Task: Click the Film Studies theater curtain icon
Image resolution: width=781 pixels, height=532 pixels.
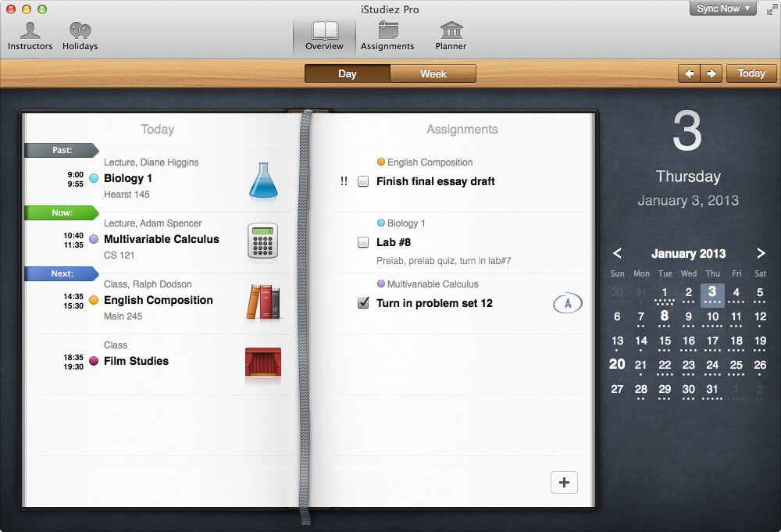Action: 263,362
